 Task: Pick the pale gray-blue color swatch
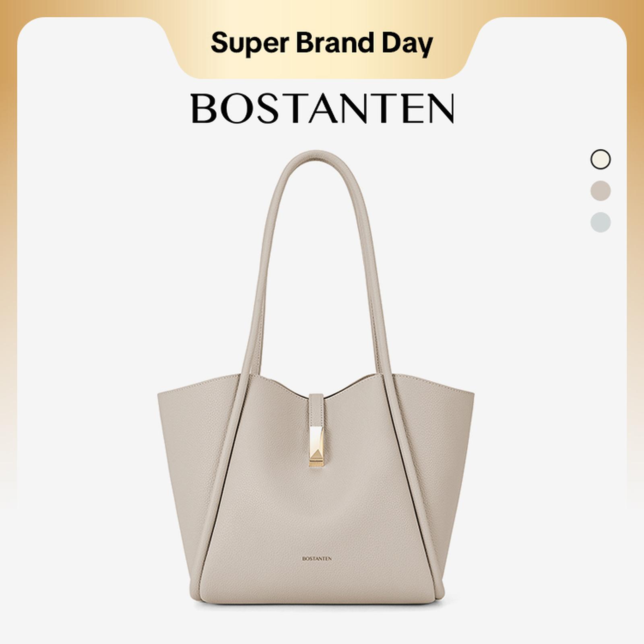pos(601,222)
